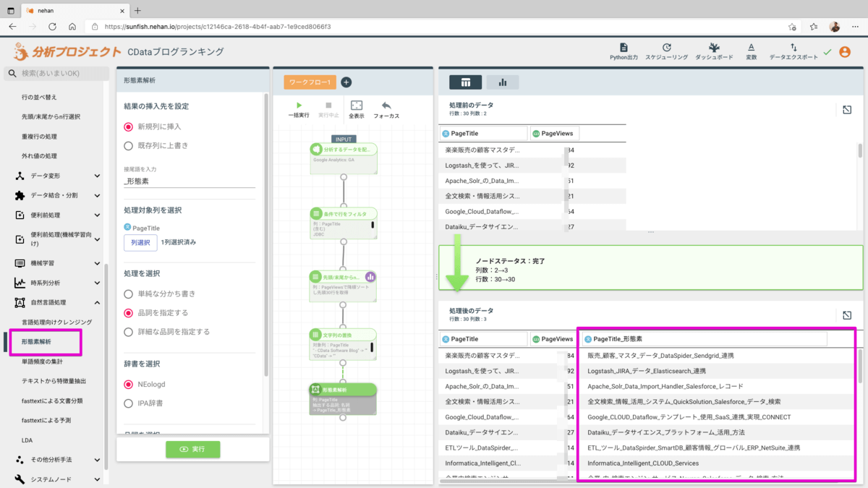Select the ワークフロー1 tab

tap(310, 82)
